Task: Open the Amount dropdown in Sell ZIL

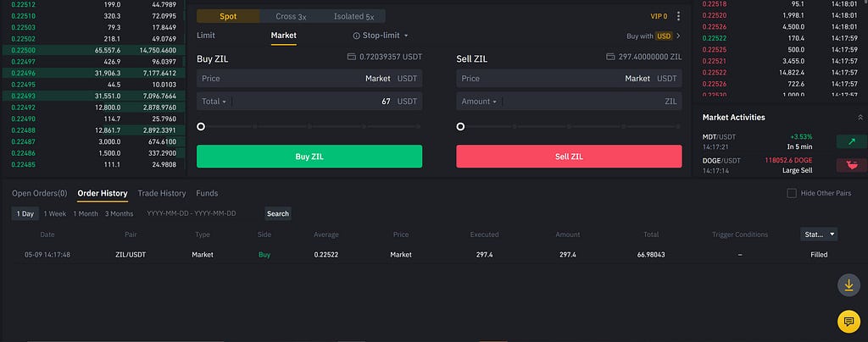Action: tap(479, 102)
